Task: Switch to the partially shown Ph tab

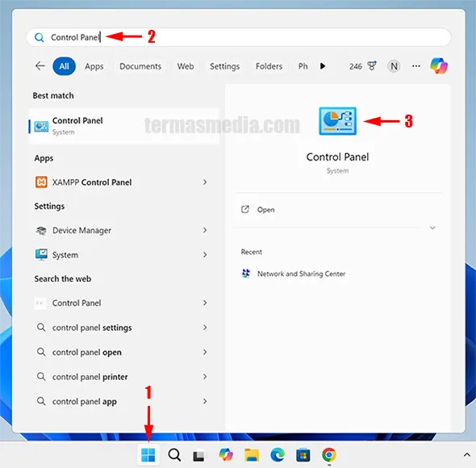Action: (x=303, y=66)
